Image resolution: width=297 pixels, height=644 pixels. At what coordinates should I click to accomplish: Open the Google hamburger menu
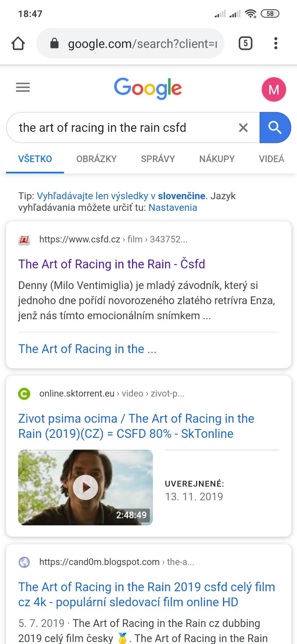(23, 87)
